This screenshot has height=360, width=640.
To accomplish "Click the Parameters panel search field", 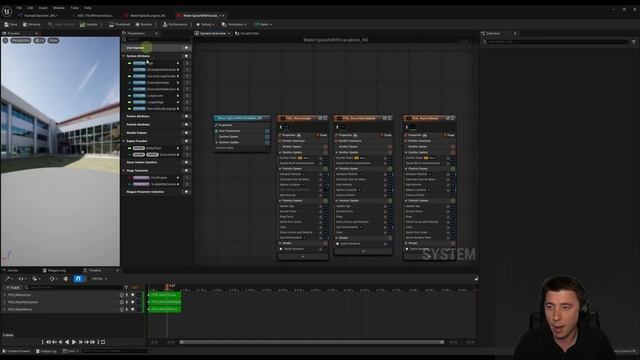I will point(157,40).
